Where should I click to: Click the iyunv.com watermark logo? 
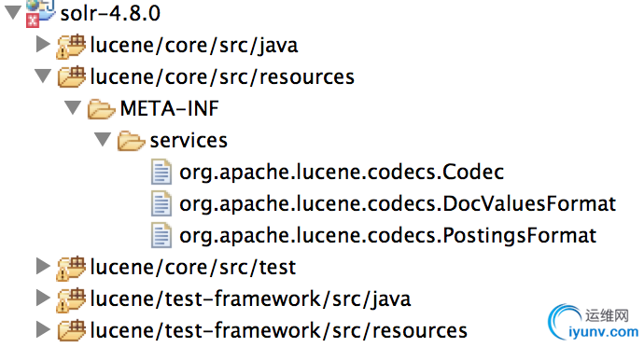click(x=594, y=323)
